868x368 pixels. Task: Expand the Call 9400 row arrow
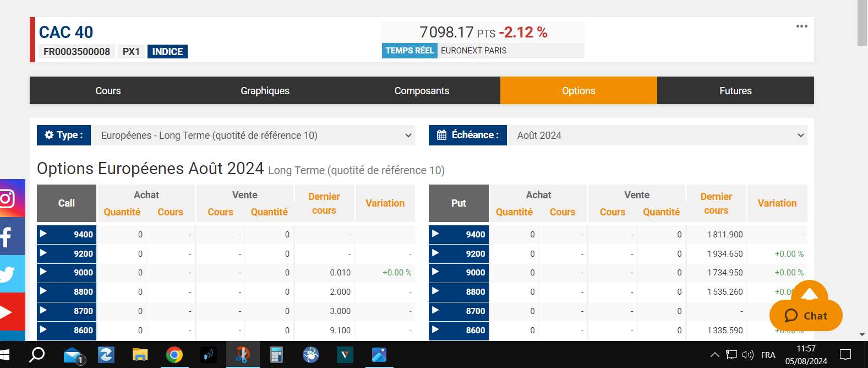point(43,234)
